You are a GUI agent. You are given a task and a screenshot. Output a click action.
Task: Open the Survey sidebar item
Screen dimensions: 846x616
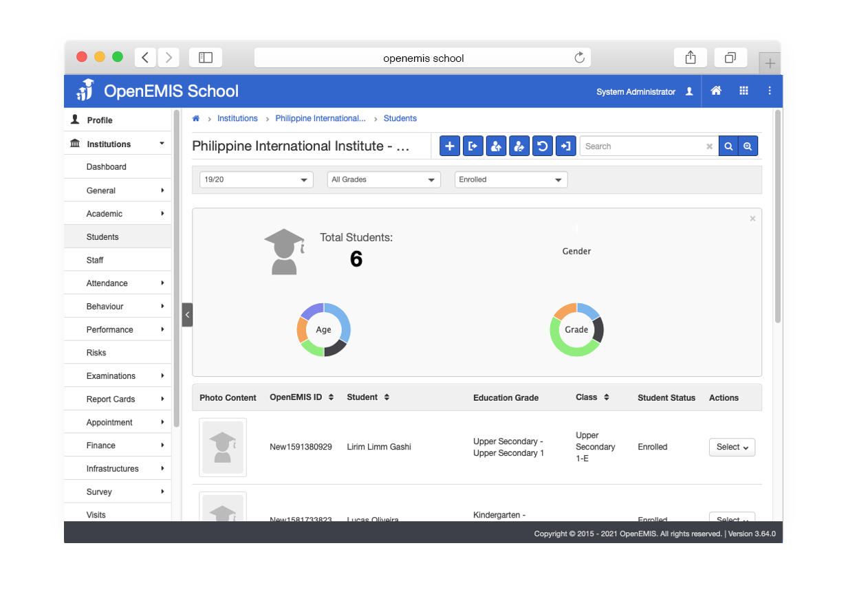(118, 492)
